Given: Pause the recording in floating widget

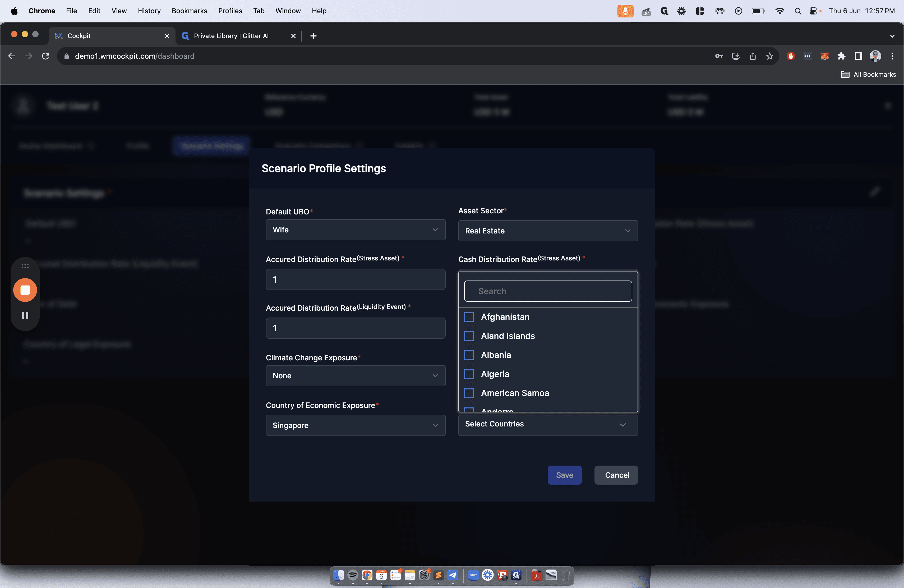Looking at the screenshot, I should tap(25, 315).
